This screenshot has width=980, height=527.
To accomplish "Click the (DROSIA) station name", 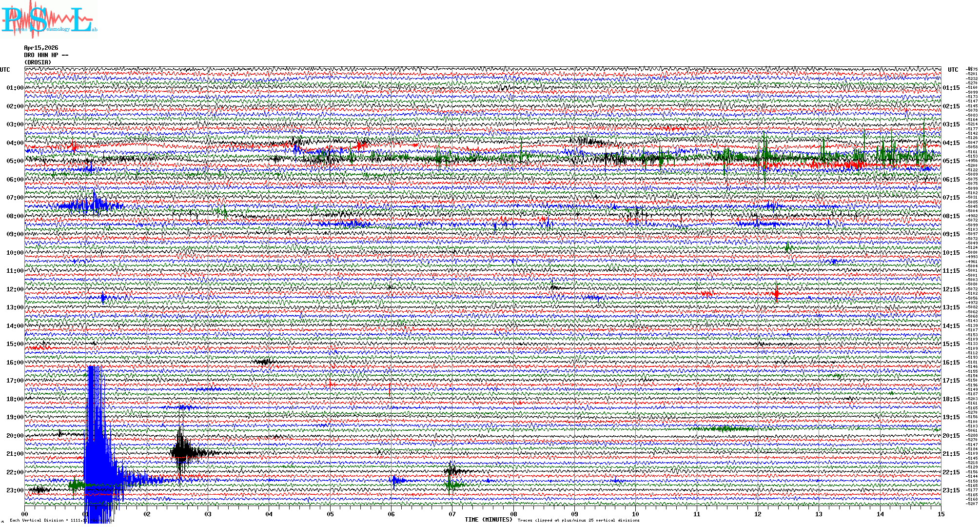I will [38, 62].
